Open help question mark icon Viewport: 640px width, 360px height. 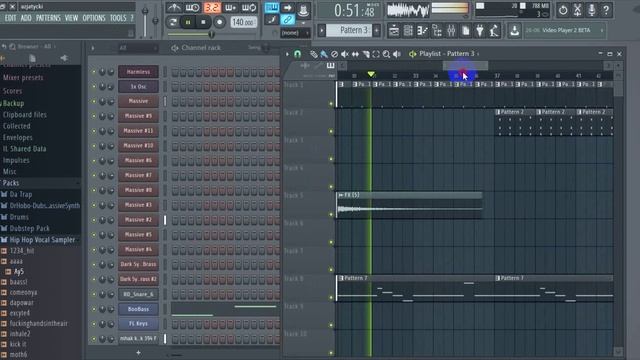(606, 10)
